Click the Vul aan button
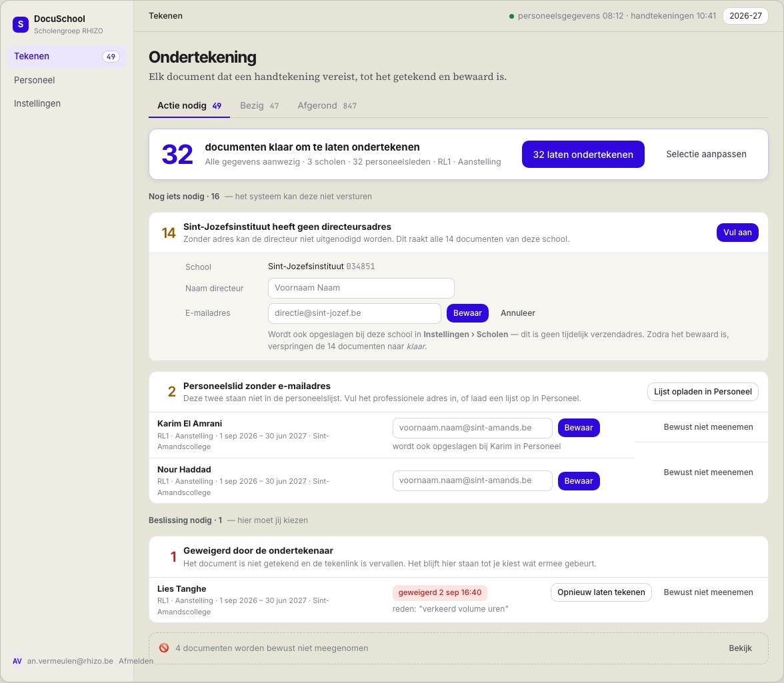 click(x=737, y=233)
